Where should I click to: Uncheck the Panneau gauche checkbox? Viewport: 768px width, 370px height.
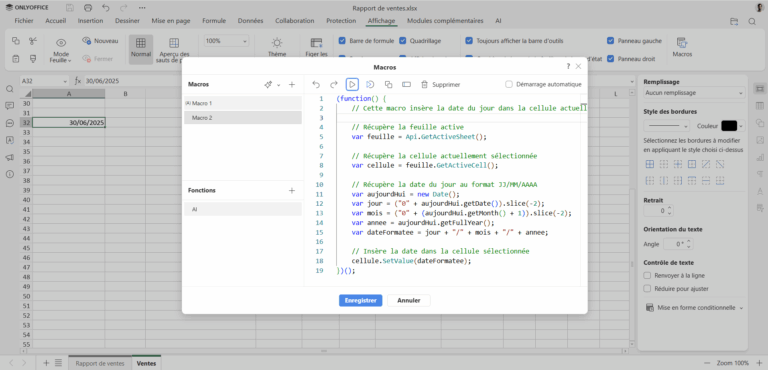pos(610,41)
